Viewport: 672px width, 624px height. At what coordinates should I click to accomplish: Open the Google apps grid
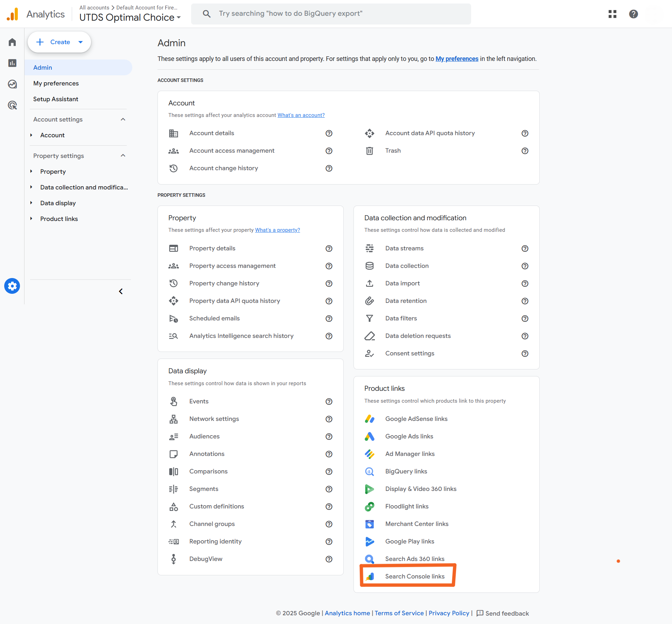612,14
